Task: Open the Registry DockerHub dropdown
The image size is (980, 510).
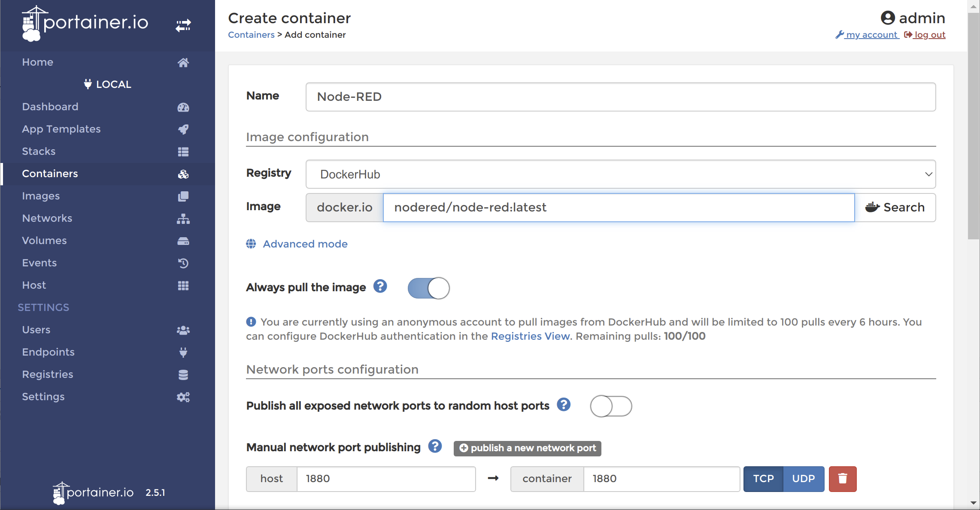Action: pyautogui.click(x=620, y=174)
